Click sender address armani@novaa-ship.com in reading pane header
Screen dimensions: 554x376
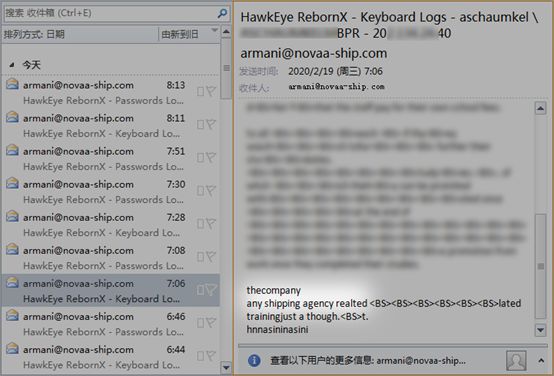tap(314, 53)
